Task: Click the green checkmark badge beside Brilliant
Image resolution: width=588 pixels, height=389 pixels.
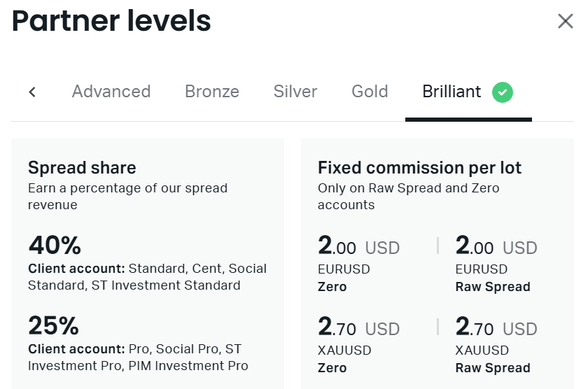Action: click(x=503, y=92)
